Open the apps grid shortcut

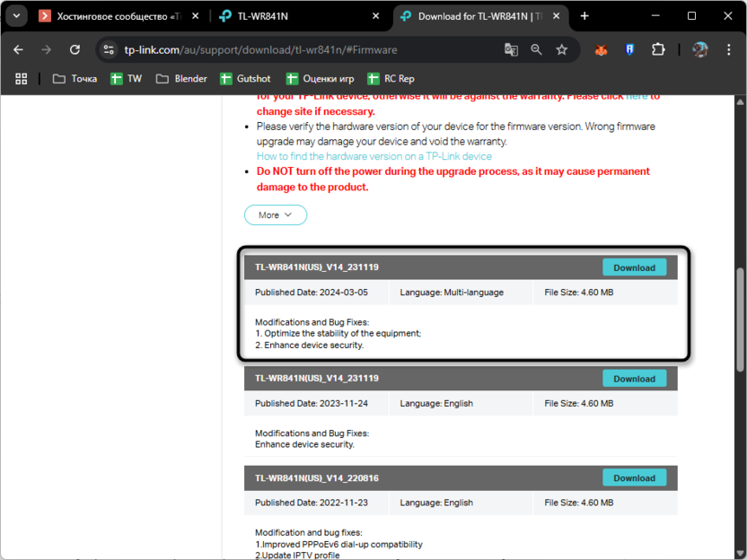pyautogui.click(x=21, y=79)
